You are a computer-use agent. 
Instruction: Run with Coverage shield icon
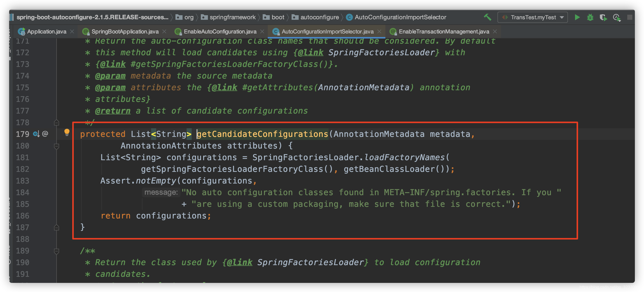603,17
